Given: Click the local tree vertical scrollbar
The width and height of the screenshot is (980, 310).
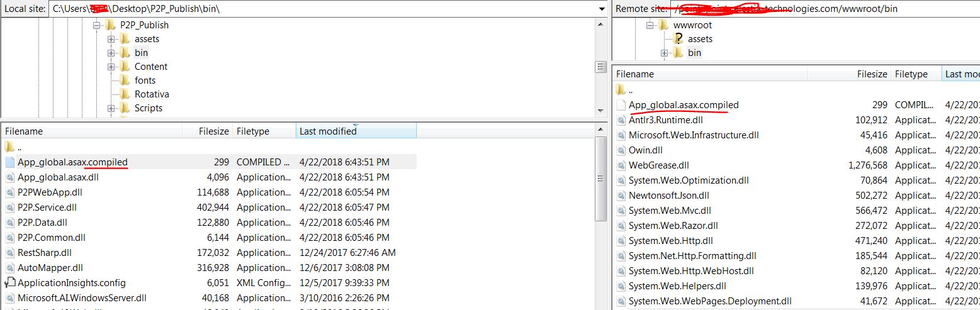Looking at the screenshot, I should click(601, 67).
